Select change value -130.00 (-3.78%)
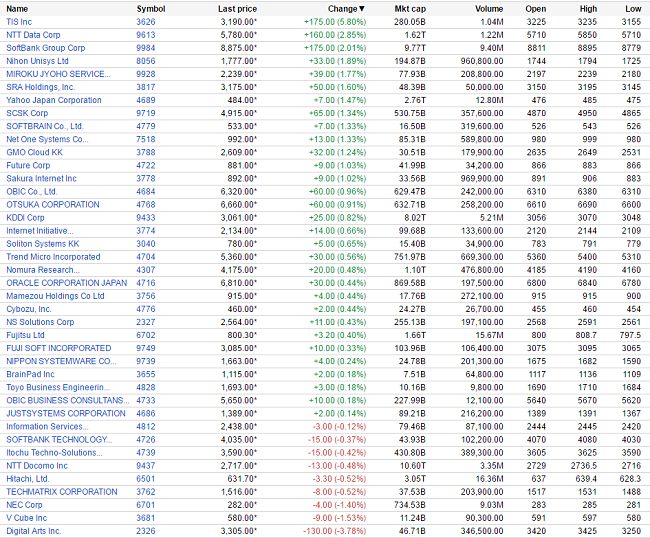 tap(335, 531)
